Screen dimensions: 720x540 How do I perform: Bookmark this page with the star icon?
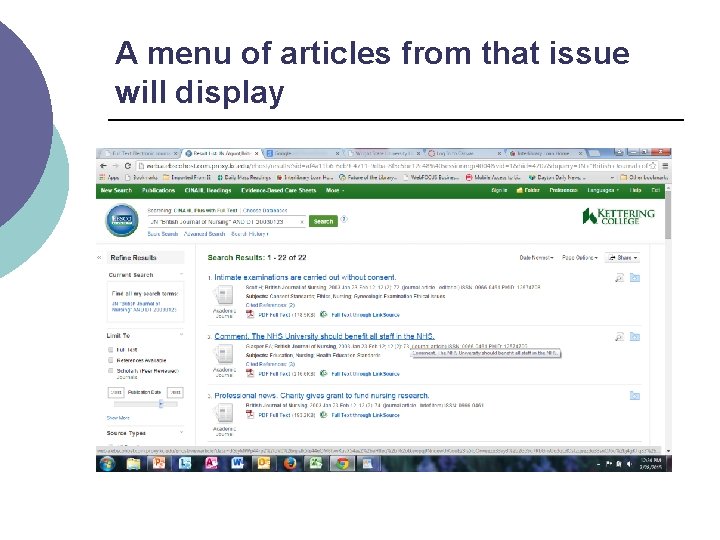(x=652, y=166)
